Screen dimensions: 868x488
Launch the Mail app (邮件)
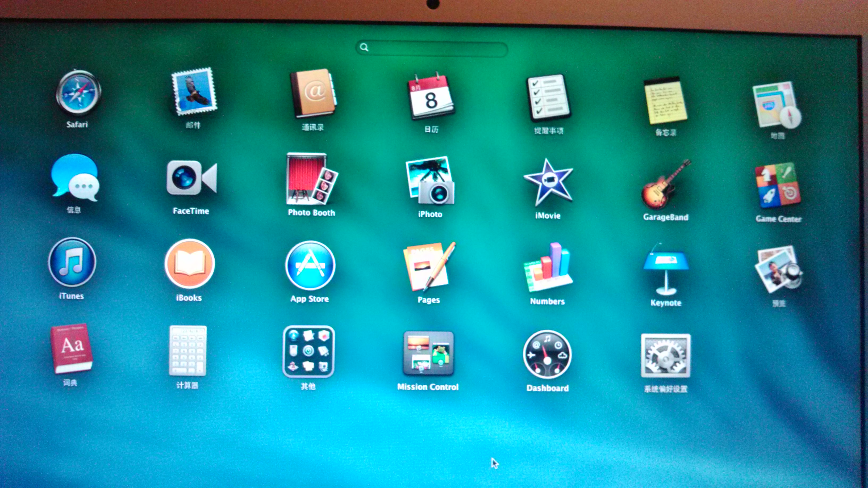(194, 91)
